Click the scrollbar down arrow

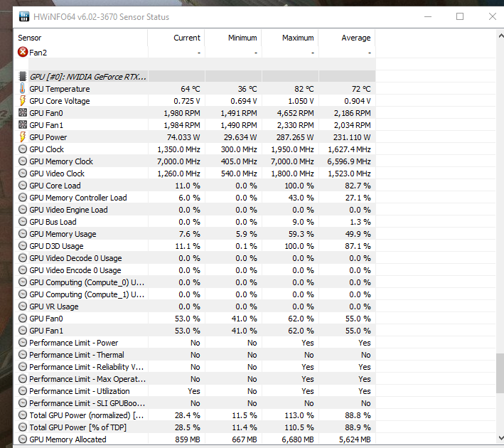pos(500,438)
